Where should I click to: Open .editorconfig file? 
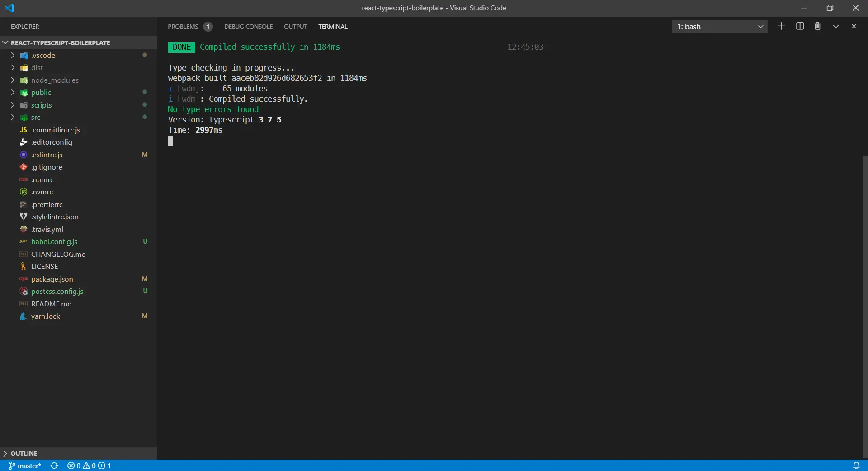click(78, 142)
